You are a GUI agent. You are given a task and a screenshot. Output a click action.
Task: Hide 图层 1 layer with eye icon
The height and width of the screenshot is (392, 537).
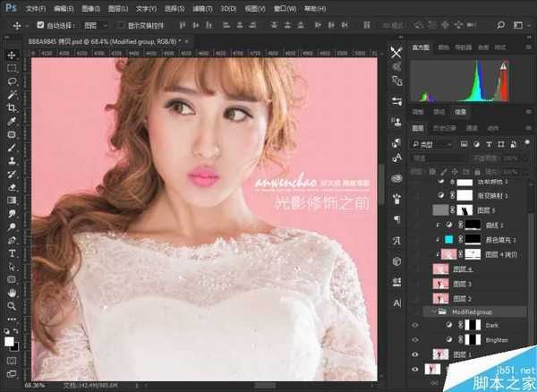click(x=415, y=354)
